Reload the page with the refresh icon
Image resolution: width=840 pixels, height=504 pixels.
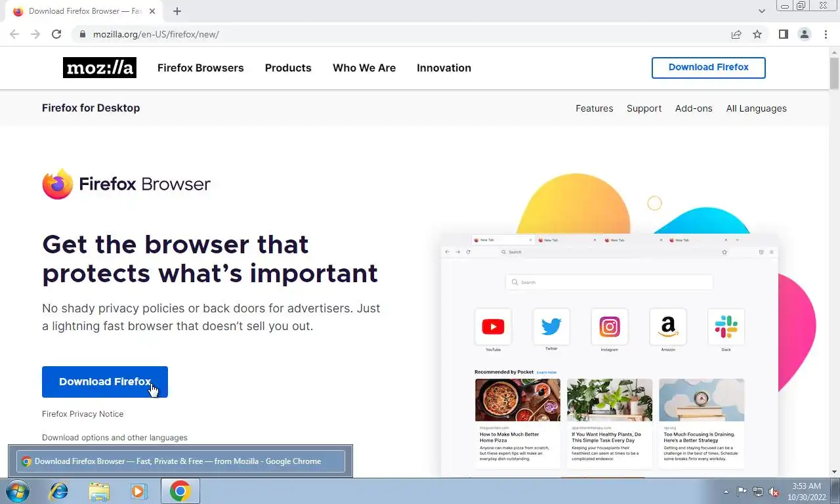(x=56, y=34)
